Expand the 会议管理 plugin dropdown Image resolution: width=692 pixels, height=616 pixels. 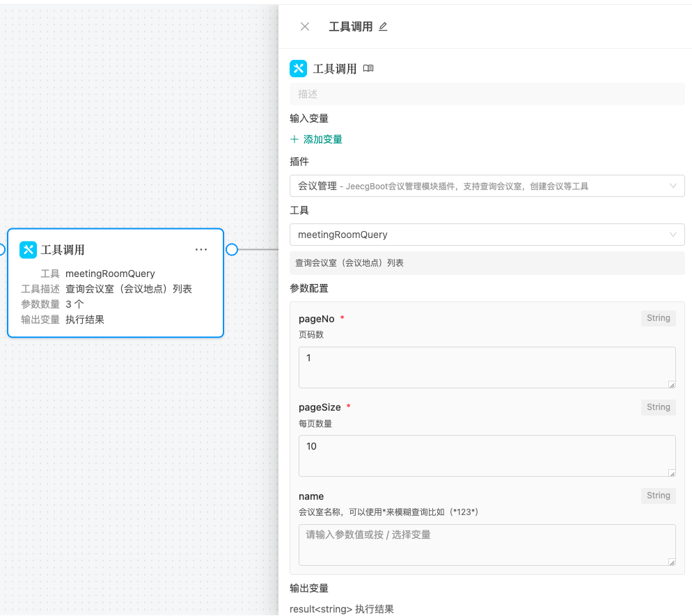pyautogui.click(x=480, y=186)
